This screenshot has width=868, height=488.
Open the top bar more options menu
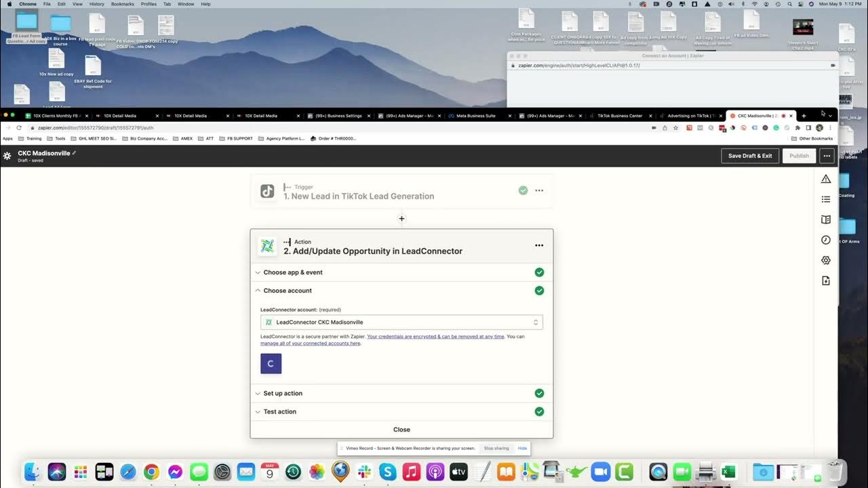(x=827, y=156)
